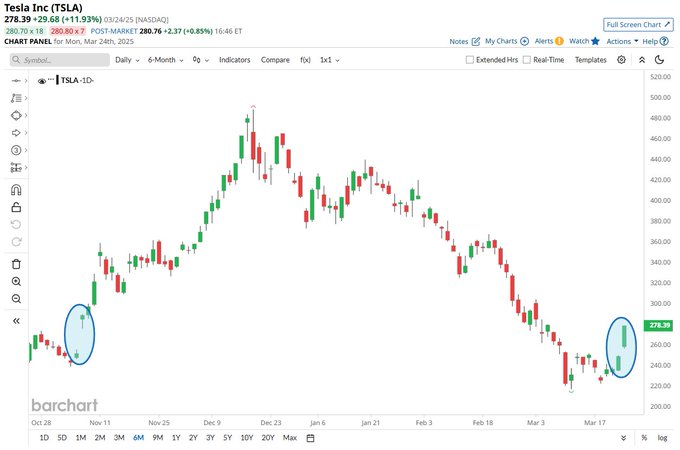
Task: Collapse the drawing tools sidebar
Action: (16, 321)
